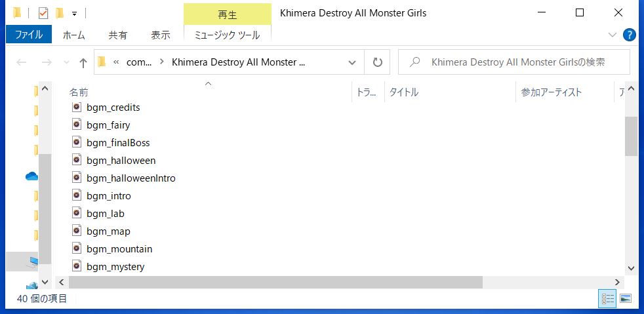Select the file named bgm_intro
The height and width of the screenshot is (314, 644).
coord(109,196)
